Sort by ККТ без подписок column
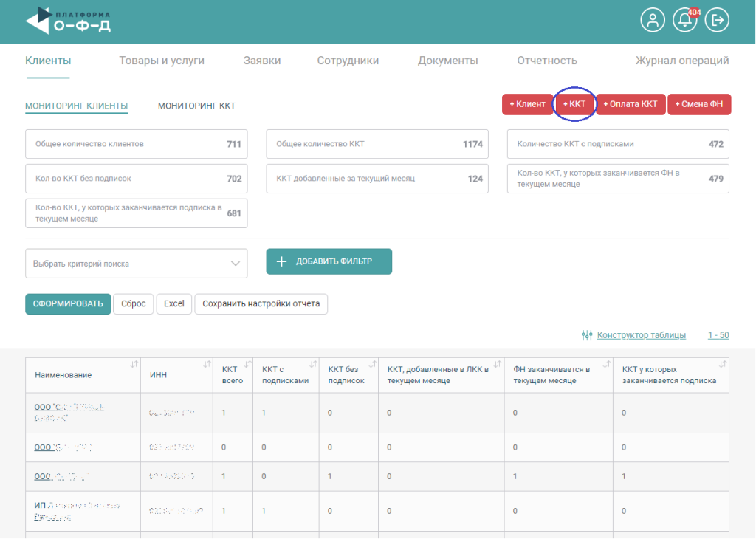756x539 pixels. [371, 364]
